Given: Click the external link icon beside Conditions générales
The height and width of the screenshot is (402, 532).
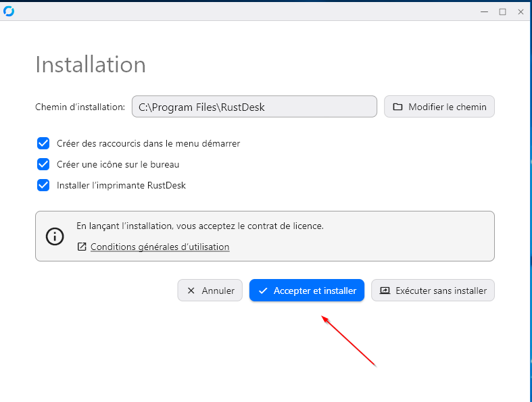Looking at the screenshot, I should tap(82, 247).
